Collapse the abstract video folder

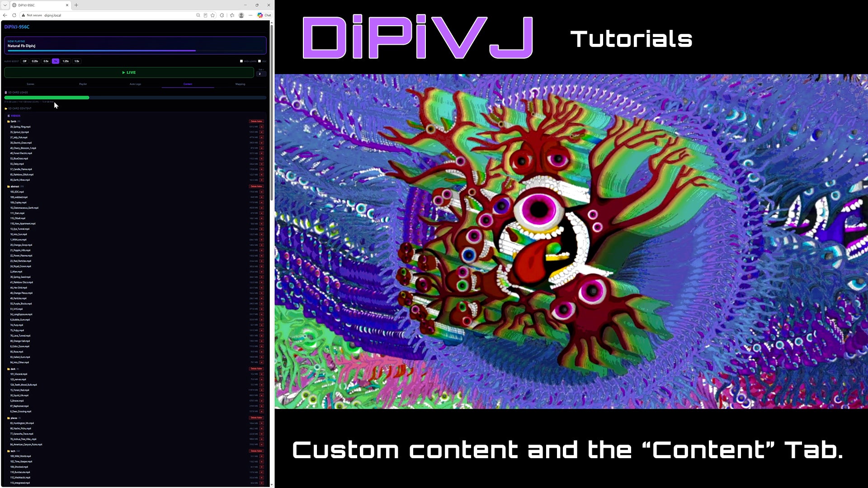coord(15,187)
